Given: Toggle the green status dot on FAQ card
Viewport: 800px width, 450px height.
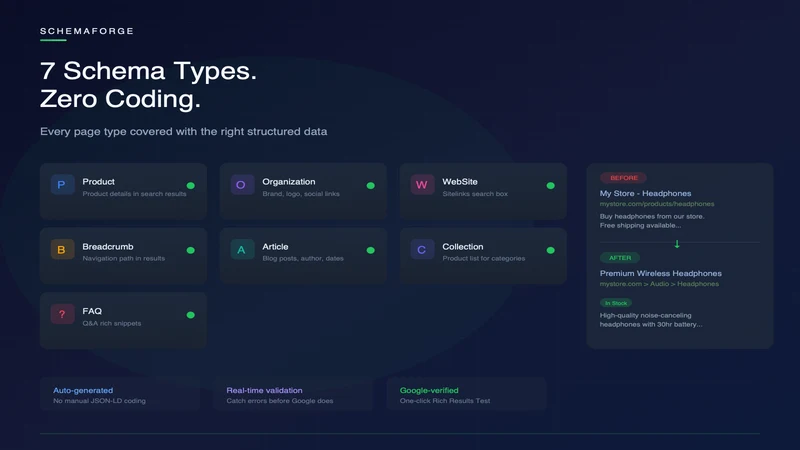Looking at the screenshot, I should [191, 315].
